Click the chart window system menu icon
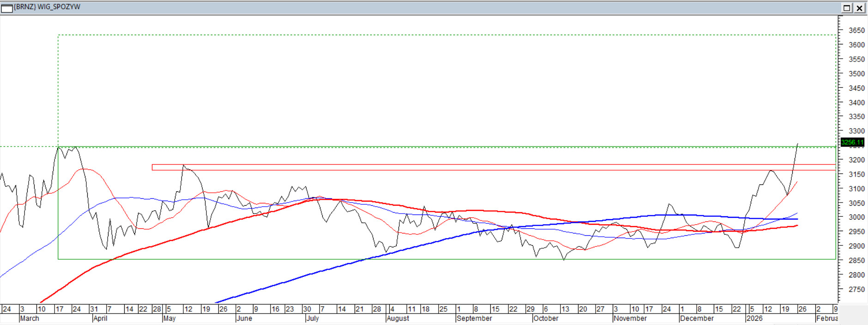Screen dimensions: 868x325 (x=6, y=8)
